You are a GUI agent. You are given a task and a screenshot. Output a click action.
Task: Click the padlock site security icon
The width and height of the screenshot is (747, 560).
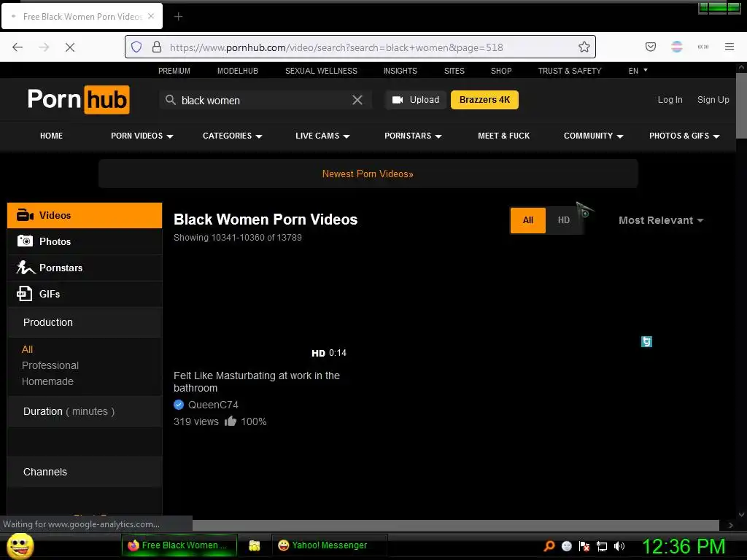[x=157, y=47]
